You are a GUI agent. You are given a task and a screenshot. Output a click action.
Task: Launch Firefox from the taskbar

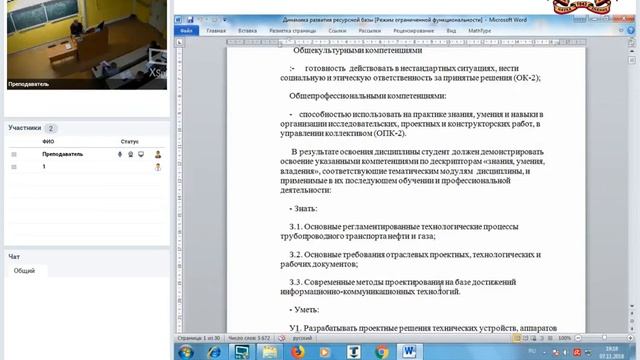tap(298, 352)
